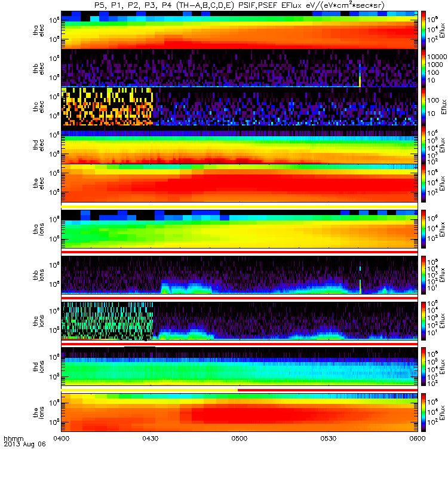Viewport: 448px width, 478px height.
Task: Select the 'thb ions' panel label
Action: (38, 275)
